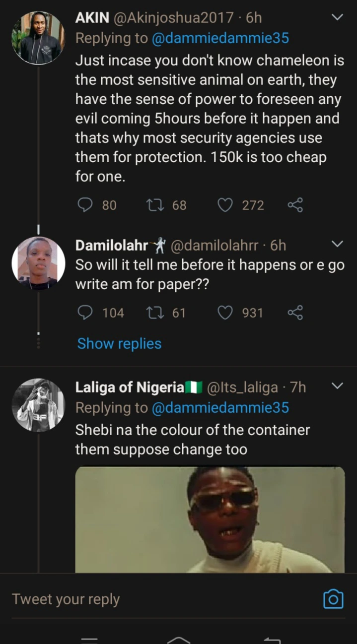Open camera icon in reply bar
Image resolution: width=357 pixels, height=644 pixels.
pos(333,599)
